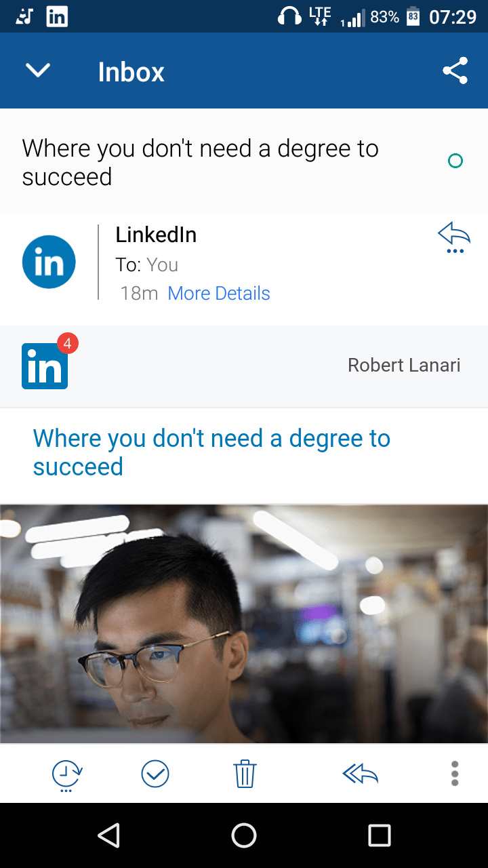Mark email as done with checkmark
Screen dimensions: 488x868
point(155,774)
